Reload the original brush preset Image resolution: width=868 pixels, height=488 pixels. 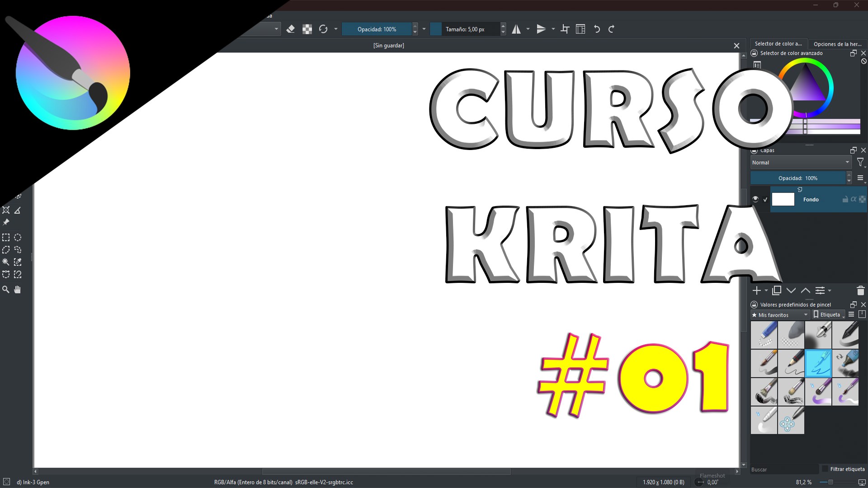tap(323, 29)
